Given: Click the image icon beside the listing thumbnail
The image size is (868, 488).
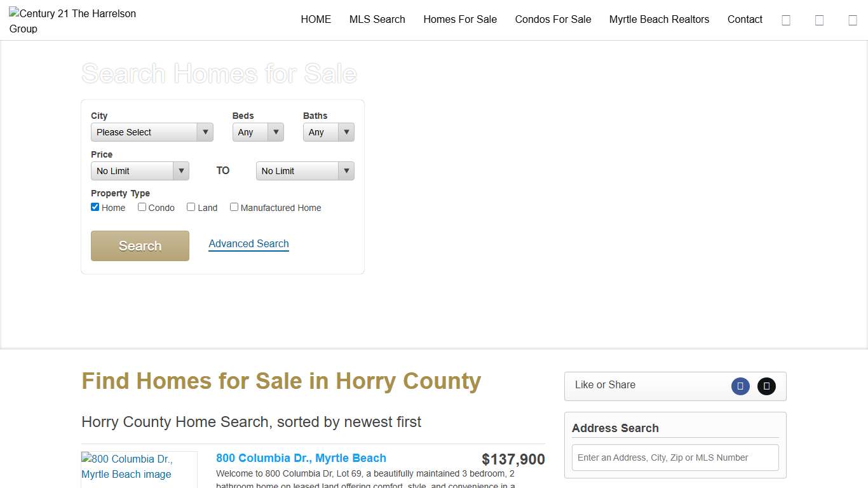Looking at the screenshot, I should [88, 458].
